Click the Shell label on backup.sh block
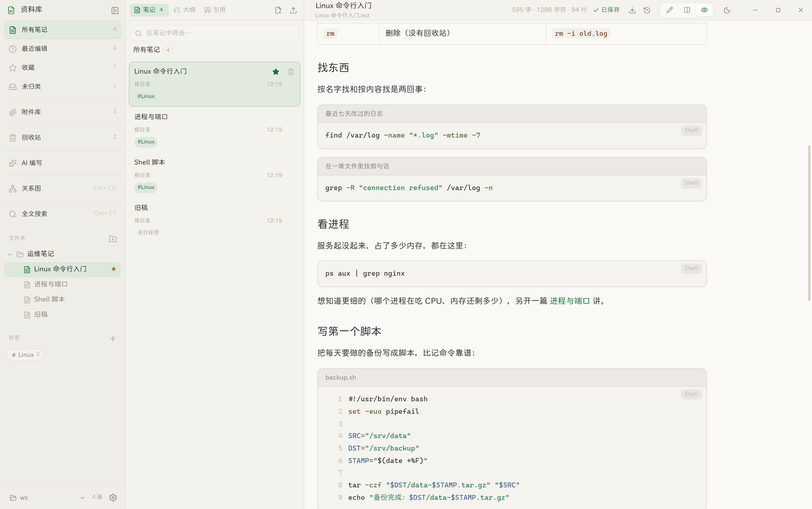This screenshot has width=812, height=509. tap(691, 394)
